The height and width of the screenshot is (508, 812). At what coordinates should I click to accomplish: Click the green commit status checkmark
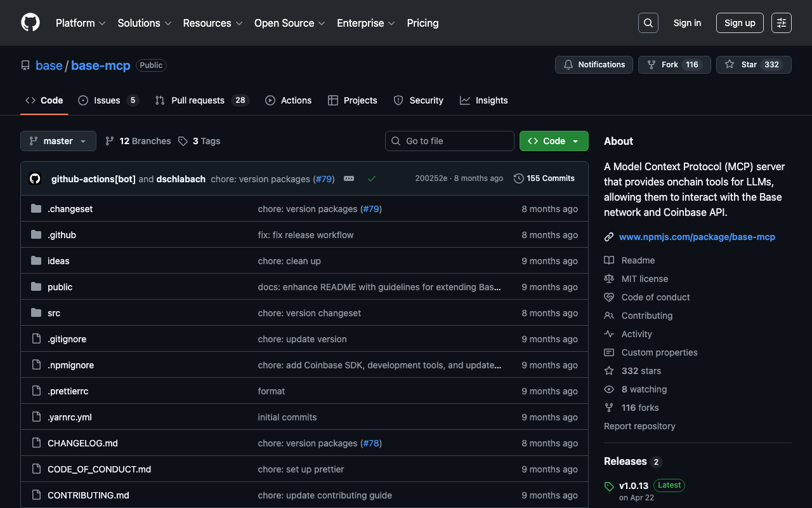[372, 178]
